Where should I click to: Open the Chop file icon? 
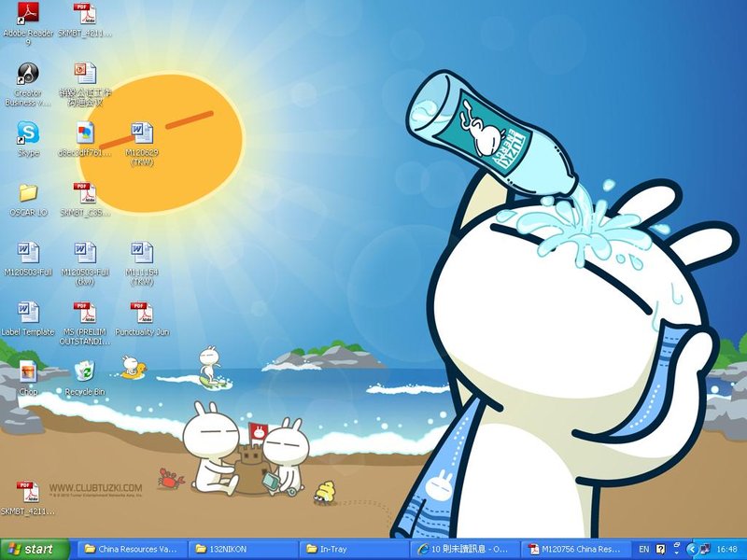pos(28,379)
